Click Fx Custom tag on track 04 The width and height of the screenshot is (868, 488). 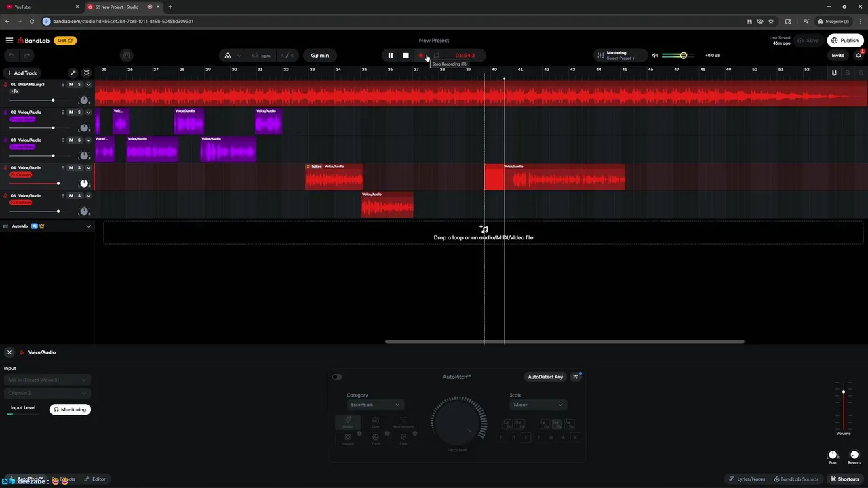click(x=21, y=175)
